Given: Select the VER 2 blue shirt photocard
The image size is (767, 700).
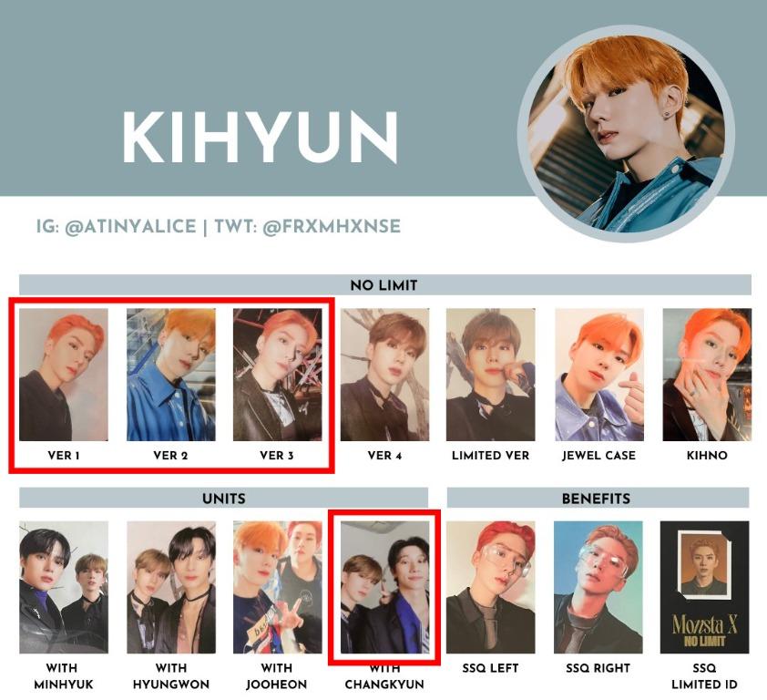Looking at the screenshot, I should (x=170, y=375).
